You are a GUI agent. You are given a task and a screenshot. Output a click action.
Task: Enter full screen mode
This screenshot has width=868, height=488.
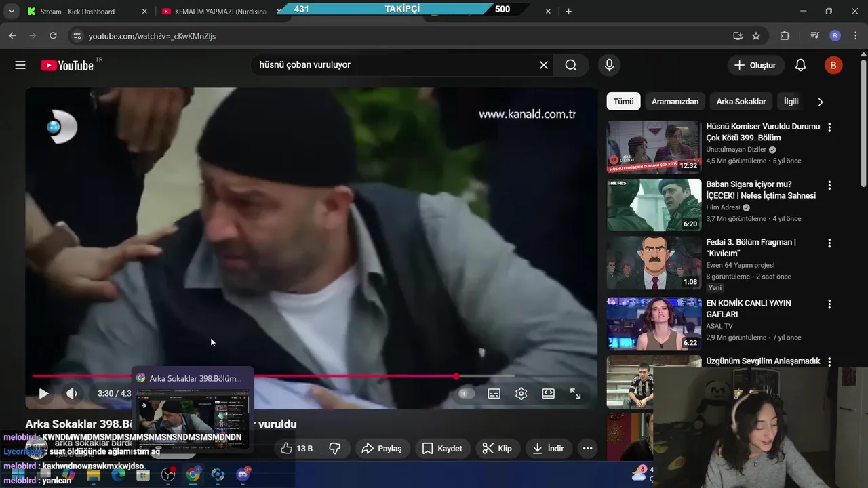(x=576, y=393)
